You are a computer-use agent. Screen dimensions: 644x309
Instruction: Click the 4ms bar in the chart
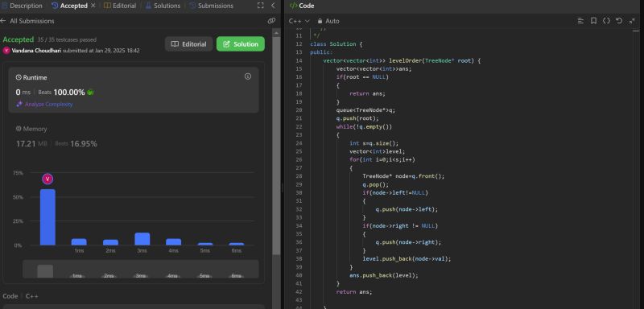(173, 242)
